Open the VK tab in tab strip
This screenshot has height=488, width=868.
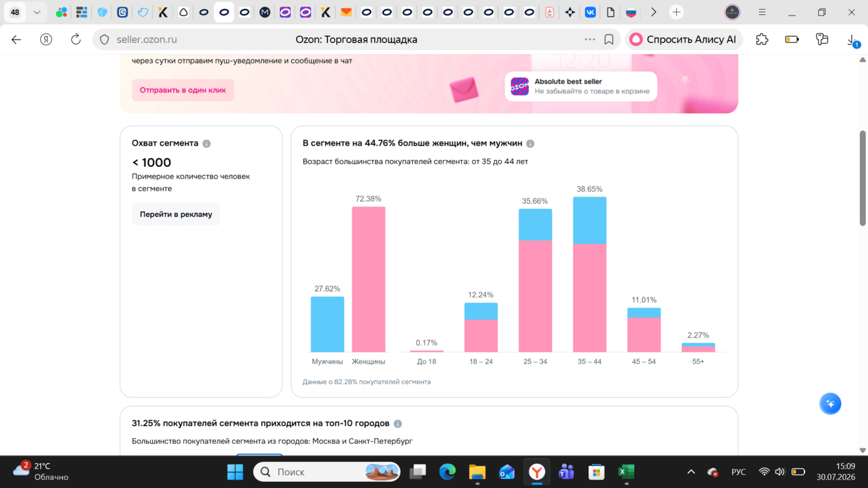pyautogui.click(x=591, y=12)
